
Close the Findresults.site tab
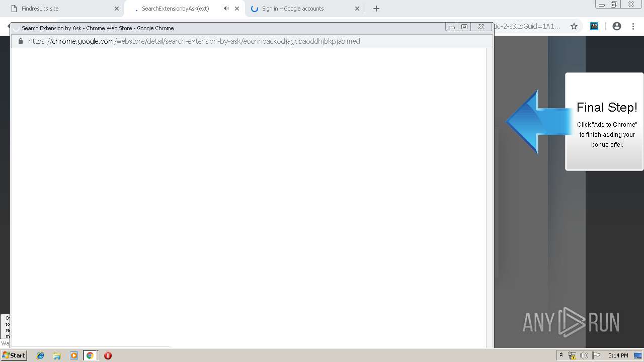tap(117, 9)
